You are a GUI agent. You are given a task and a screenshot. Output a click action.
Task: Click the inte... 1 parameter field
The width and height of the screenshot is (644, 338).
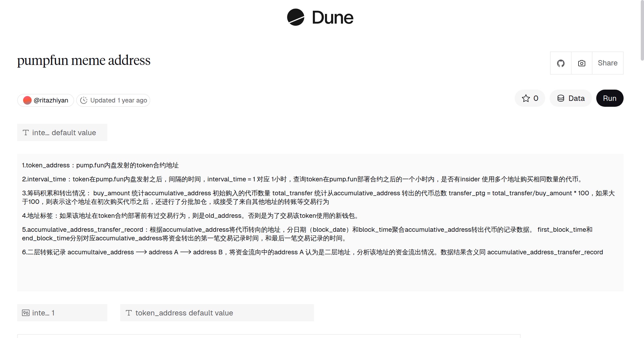(x=62, y=313)
